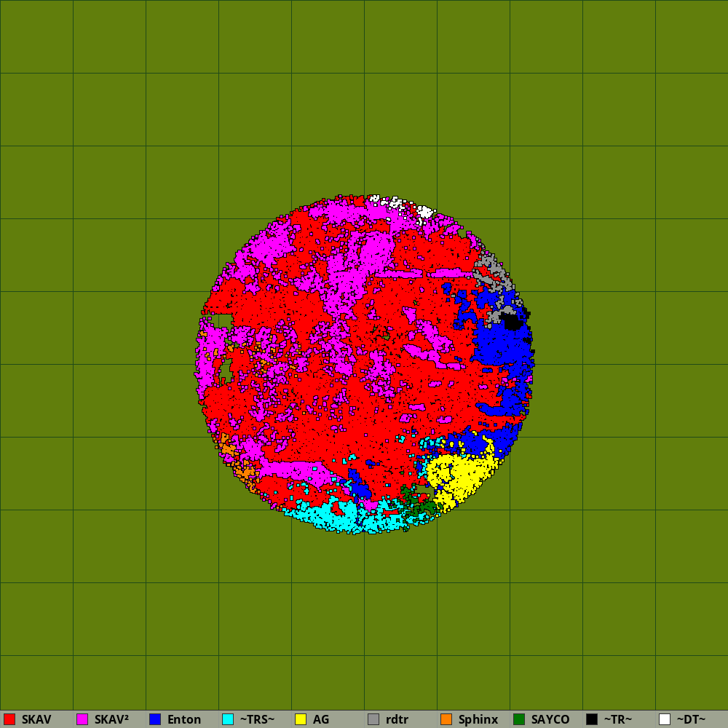Screen dimensions: 728x728
Task: Click the green SAYCO legend swatch
Action: pos(519,719)
